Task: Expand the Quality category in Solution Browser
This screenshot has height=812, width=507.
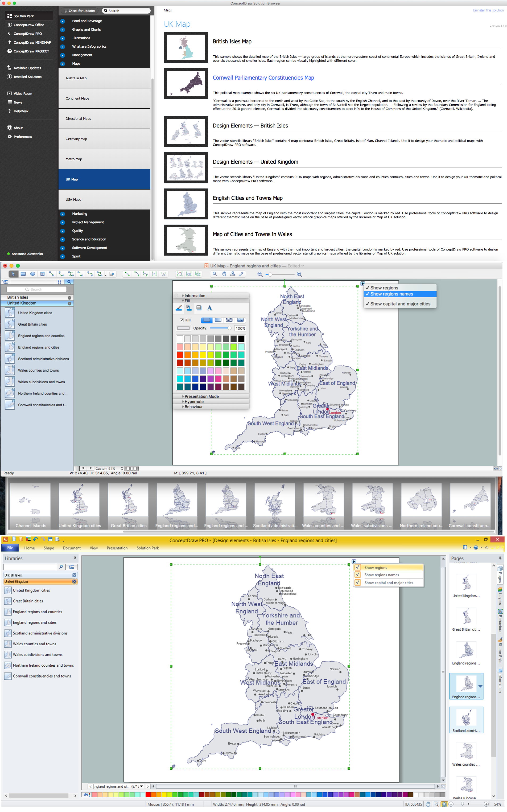Action: 62,231
